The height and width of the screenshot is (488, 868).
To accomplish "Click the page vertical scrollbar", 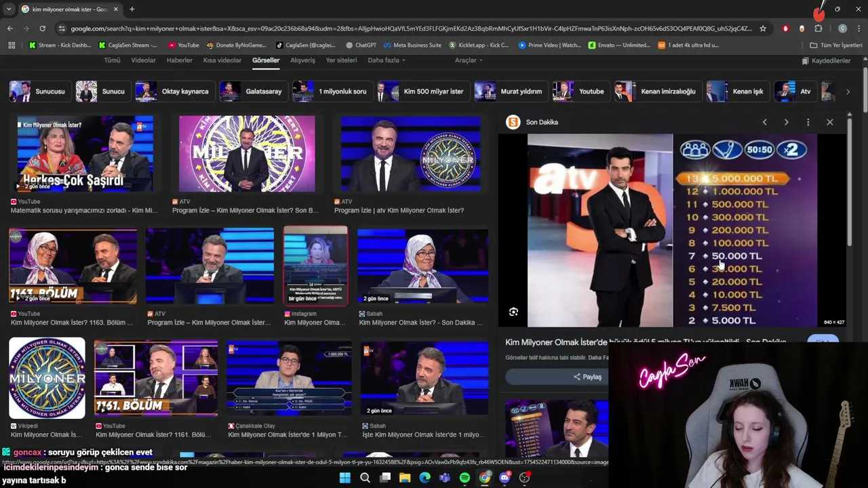I will click(865, 89).
